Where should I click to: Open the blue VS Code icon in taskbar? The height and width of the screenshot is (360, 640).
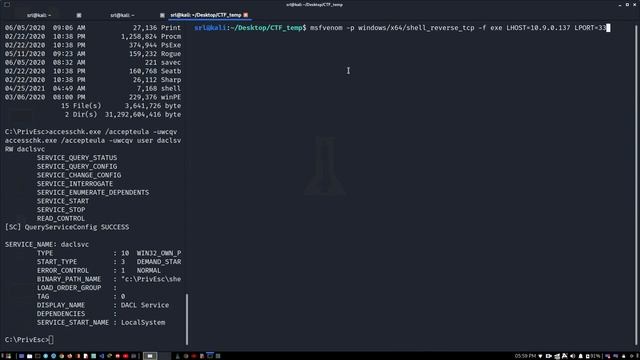coord(101,356)
